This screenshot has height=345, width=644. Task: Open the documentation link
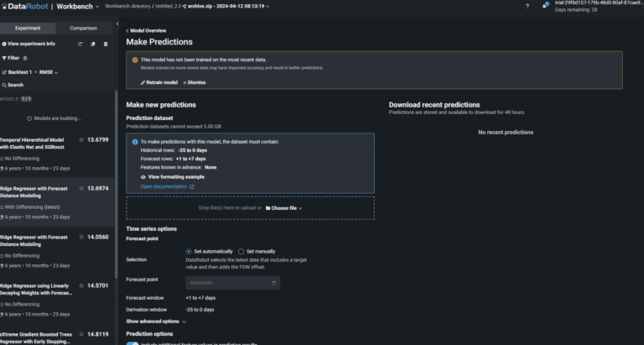click(167, 186)
